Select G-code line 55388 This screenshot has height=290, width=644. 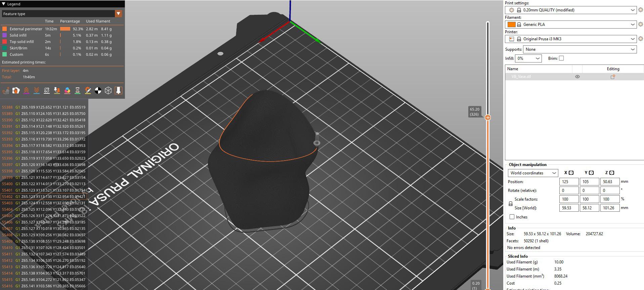44,107
